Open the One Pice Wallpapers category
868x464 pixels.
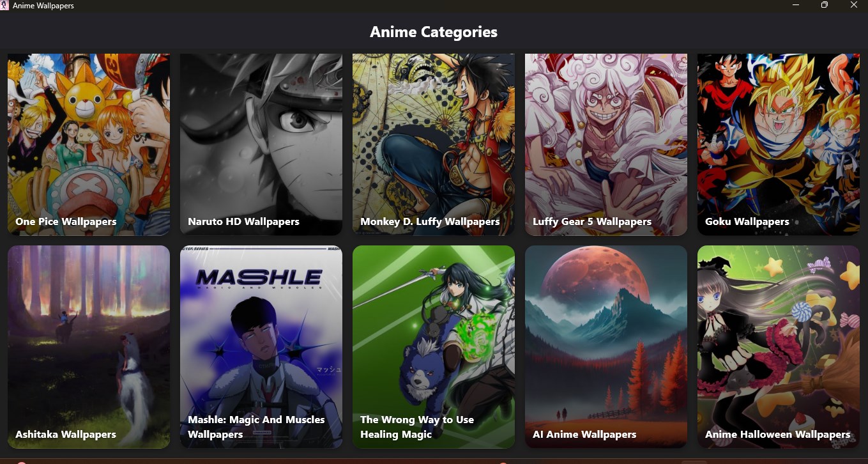[x=89, y=144]
